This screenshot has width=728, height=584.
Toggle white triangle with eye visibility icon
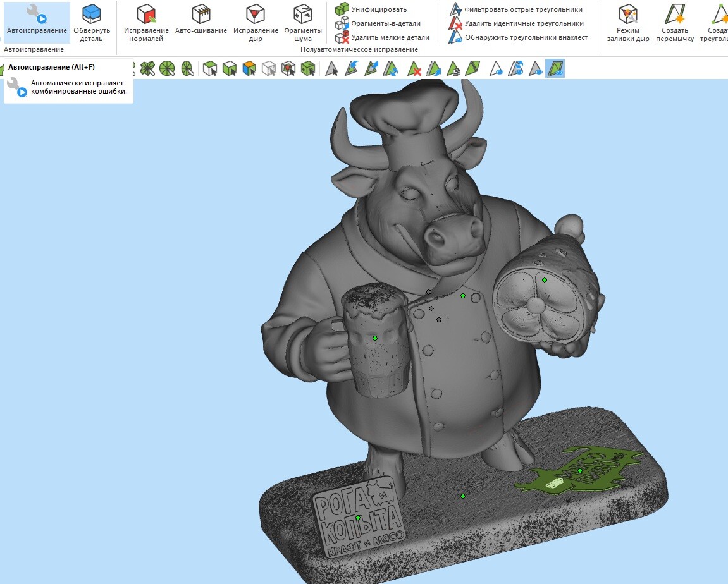point(497,69)
